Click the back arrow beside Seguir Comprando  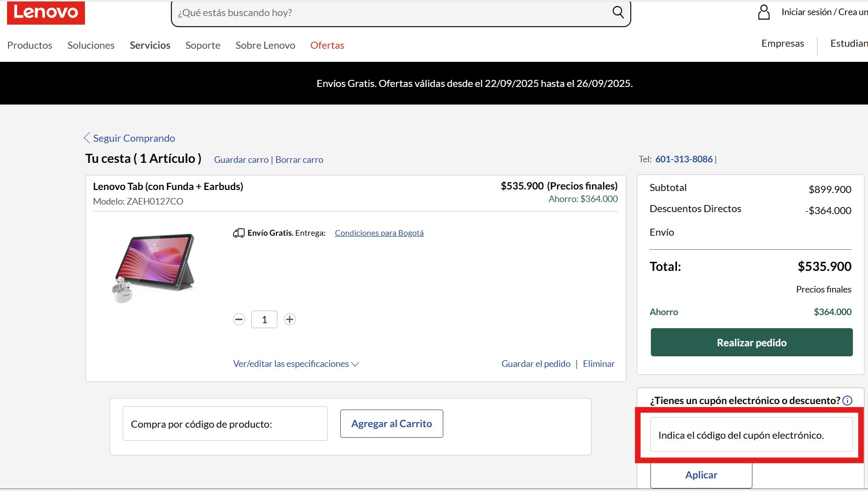(x=87, y=138)
